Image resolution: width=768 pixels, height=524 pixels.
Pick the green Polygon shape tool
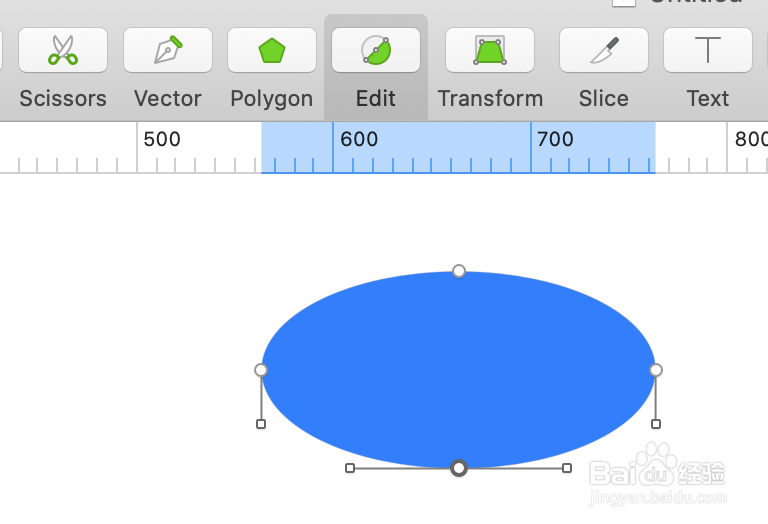click(x=272, y=50)
